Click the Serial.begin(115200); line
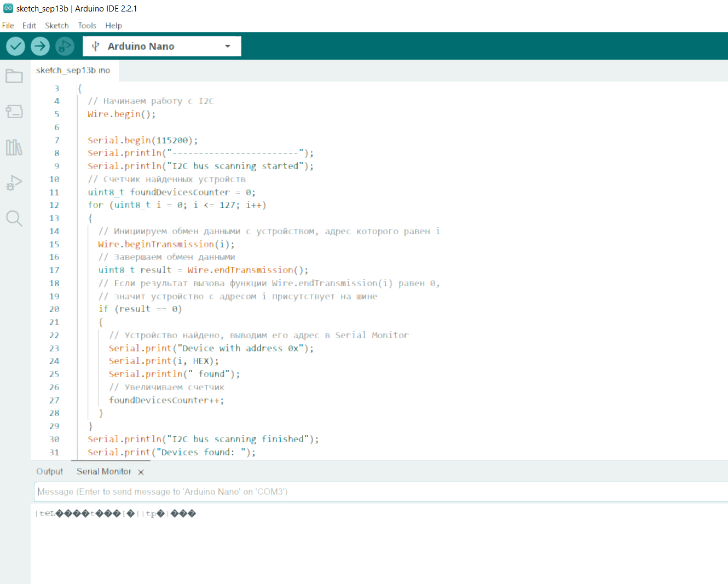728x584 pixels. (x=143, y=140)
